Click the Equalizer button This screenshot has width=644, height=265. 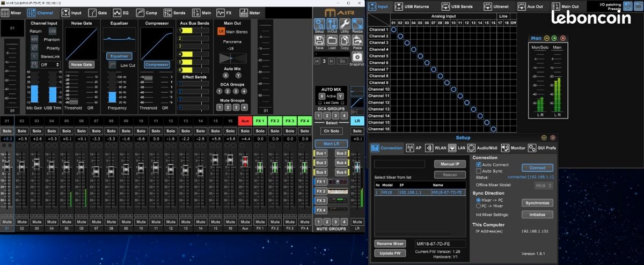[x=119, y=56]
